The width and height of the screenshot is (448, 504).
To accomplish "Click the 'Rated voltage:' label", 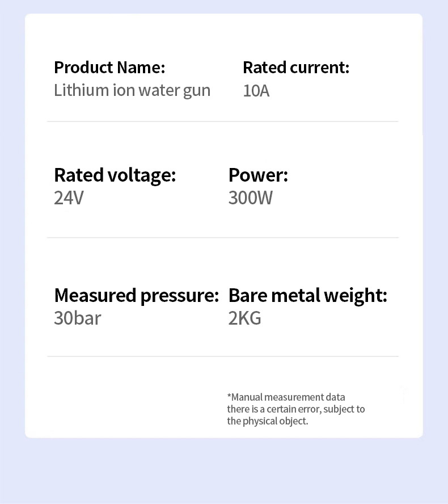I will (x=115, y=175).
